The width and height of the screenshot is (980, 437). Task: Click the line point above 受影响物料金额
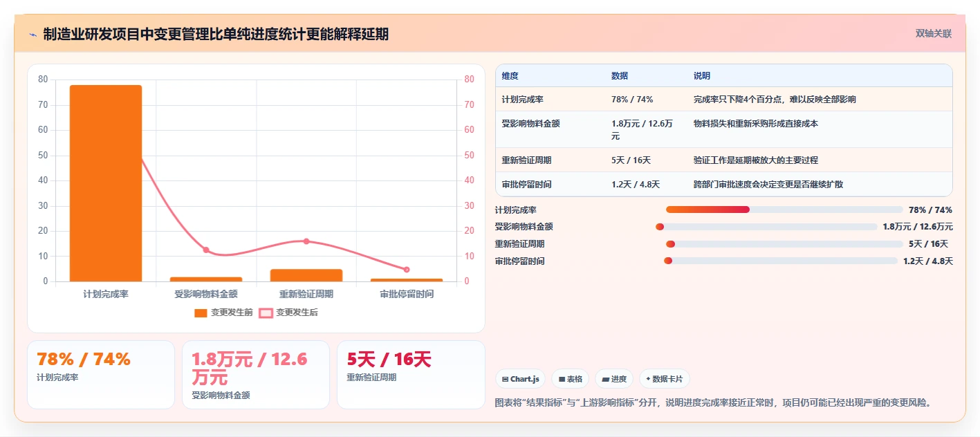point(206,250)
